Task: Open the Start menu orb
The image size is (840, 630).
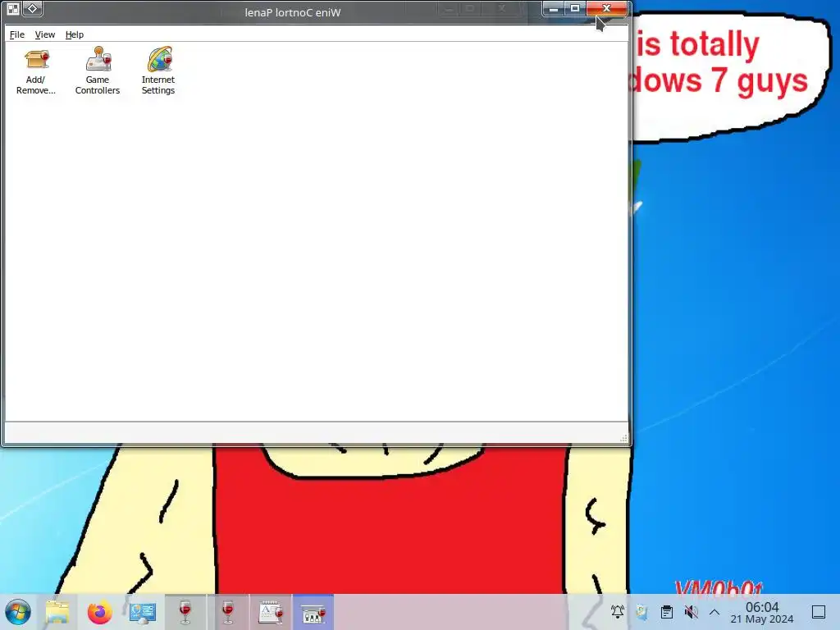Action: point(18,612)
